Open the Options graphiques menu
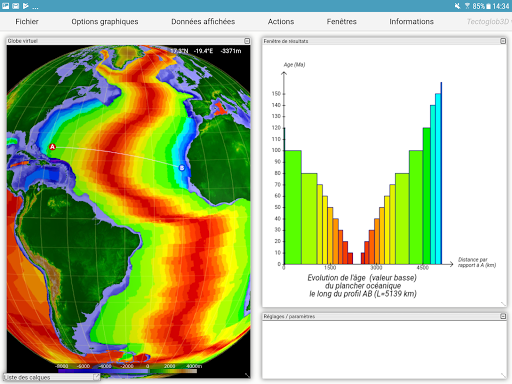512x384 pixels. [x=105, y=22]
